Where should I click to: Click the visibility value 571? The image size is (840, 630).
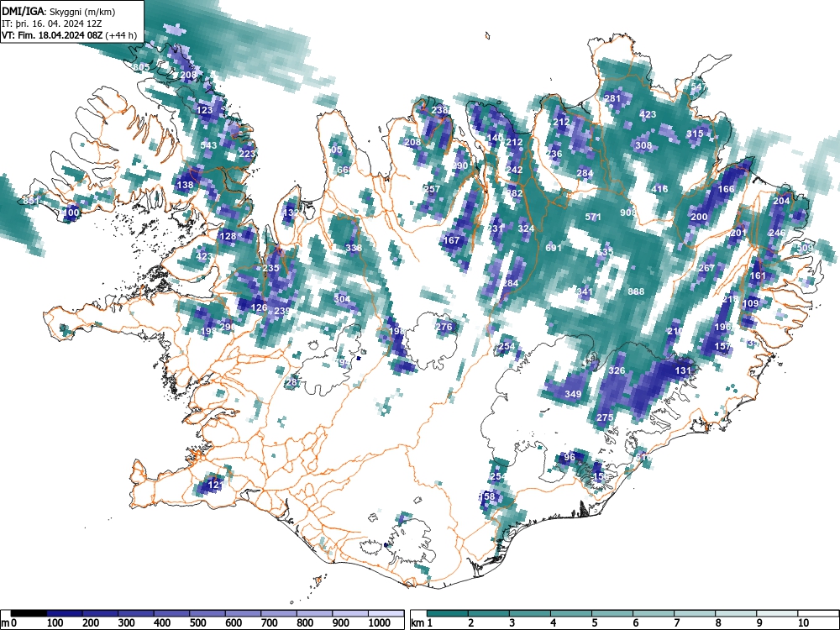pos(593,217)
